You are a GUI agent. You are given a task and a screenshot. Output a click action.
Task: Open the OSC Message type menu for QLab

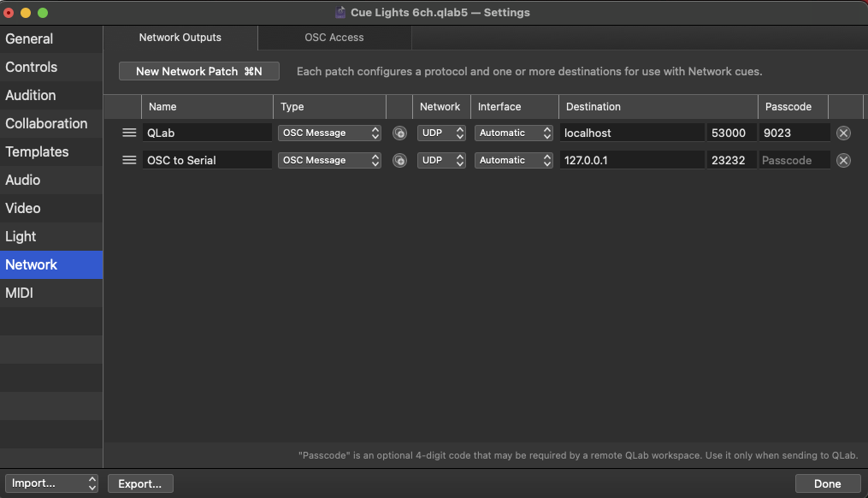pos(329,133)
